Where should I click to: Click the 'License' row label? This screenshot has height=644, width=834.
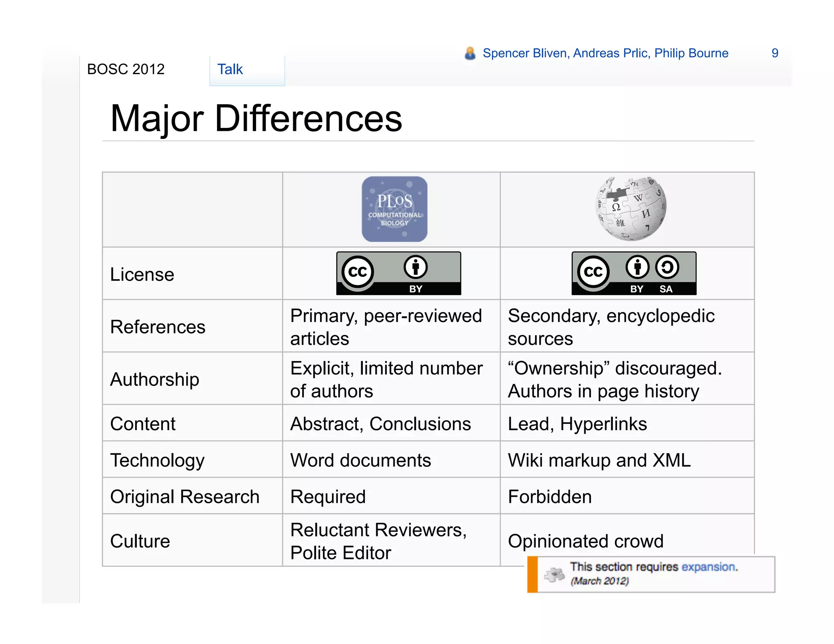click(x=142, y=274)
